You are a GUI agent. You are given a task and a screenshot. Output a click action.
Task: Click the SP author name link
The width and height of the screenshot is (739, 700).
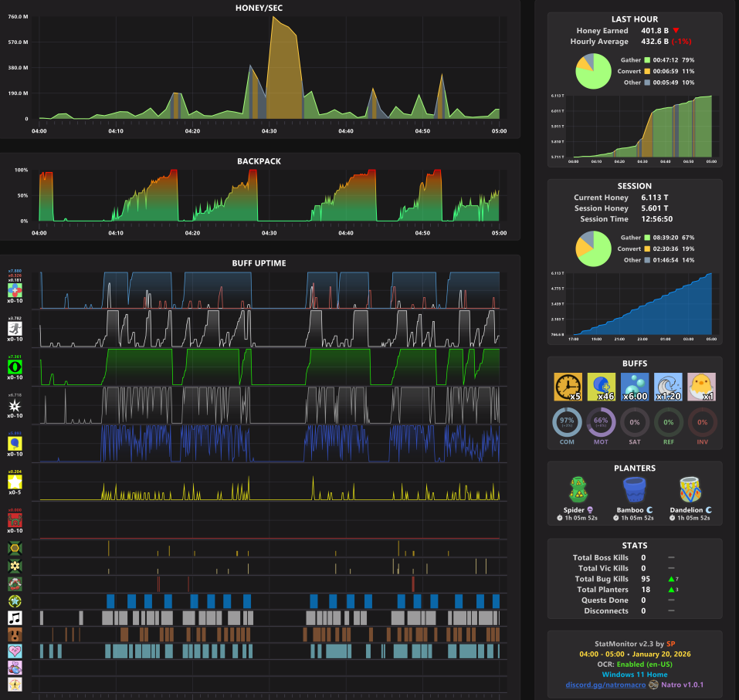pyautogui.click(x=671, y=644)
